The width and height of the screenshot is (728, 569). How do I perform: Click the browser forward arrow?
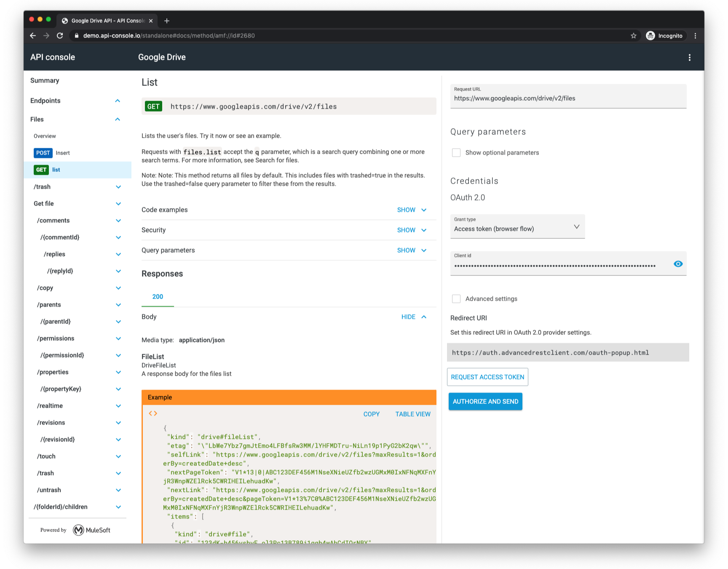click(x=46, y=36)
